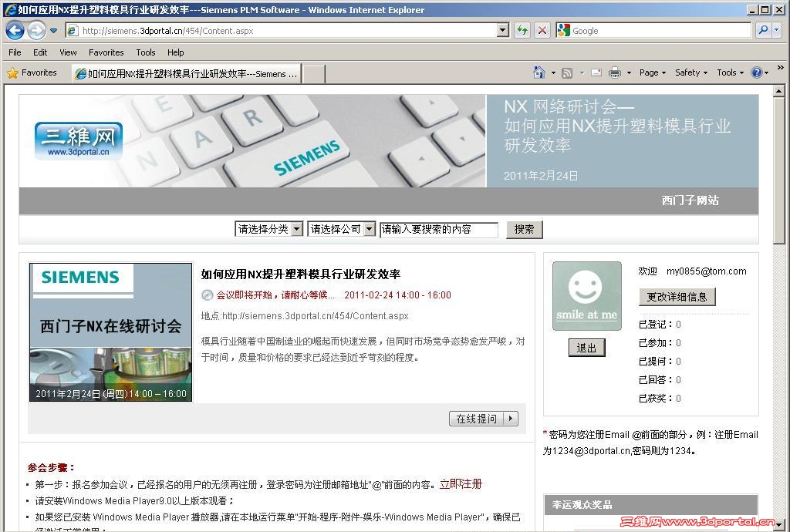Expand the Home button dropdown arrow
This screenshot has width=790, height=532.
[552, 73]
